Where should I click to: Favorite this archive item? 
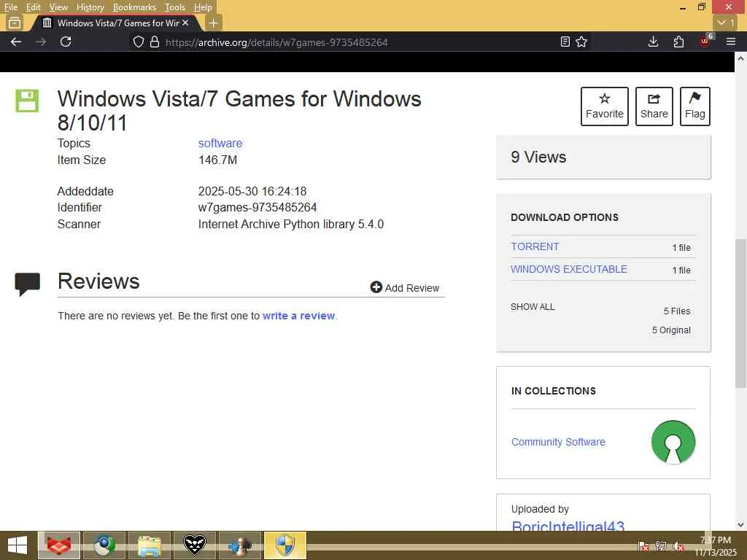point(604,106)
